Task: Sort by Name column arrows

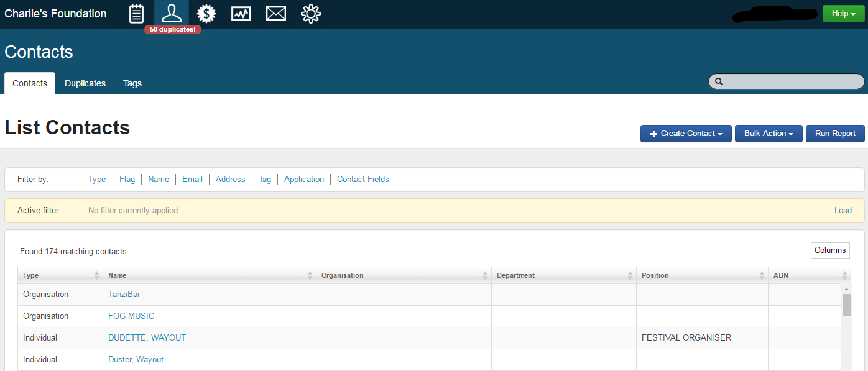Action: [x=310, y=275]
